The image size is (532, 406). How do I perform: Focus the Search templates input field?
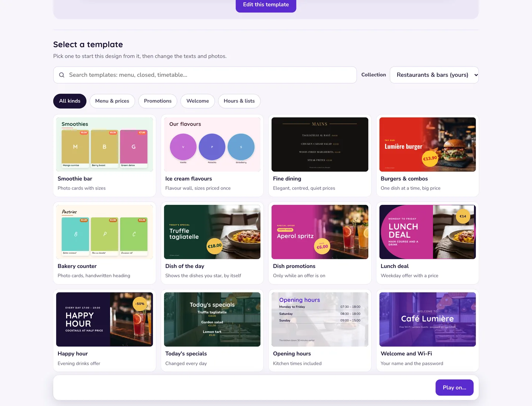point(205,75)
